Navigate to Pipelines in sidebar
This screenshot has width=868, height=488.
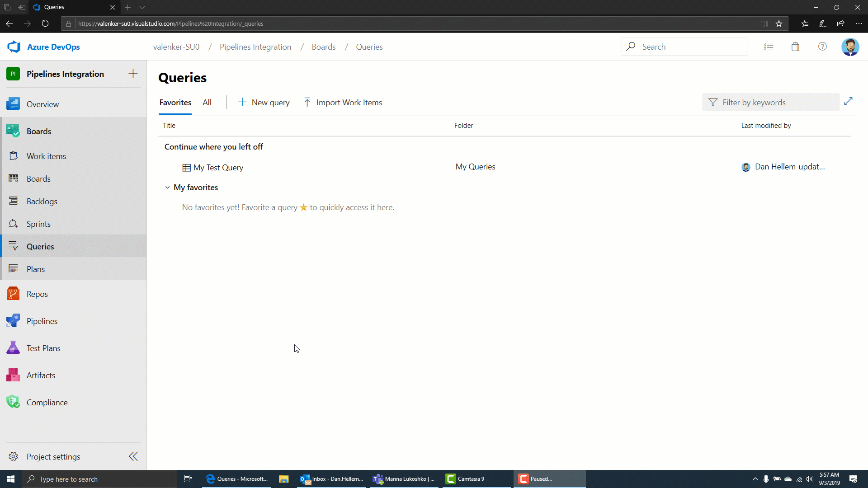pyautogui.click(x=42, y=320)
